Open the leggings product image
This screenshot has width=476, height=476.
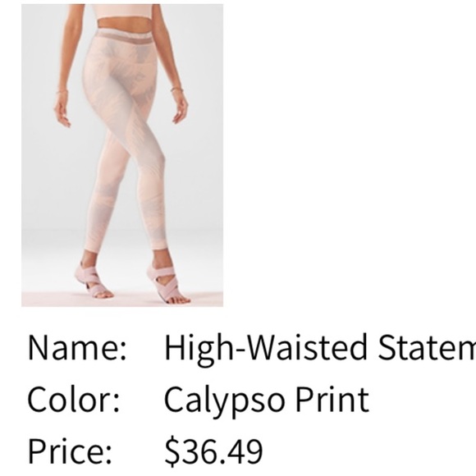tap(122, 155)
